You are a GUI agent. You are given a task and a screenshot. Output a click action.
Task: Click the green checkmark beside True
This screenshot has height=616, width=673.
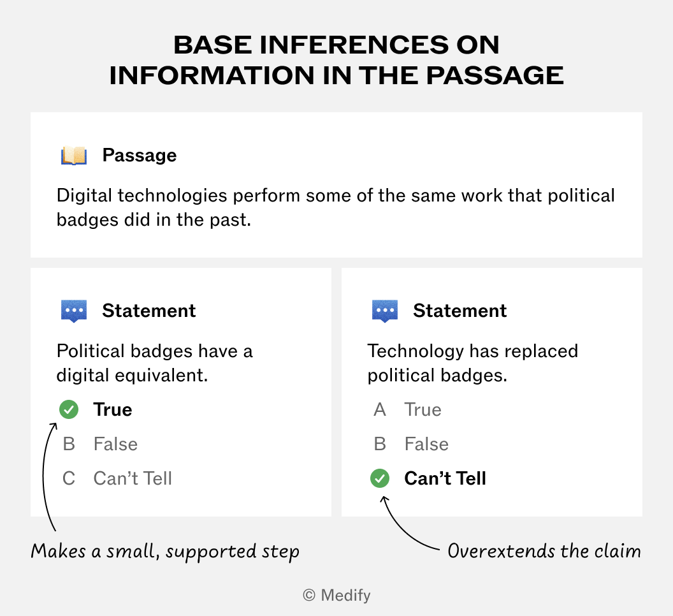(x=69, y=409)
